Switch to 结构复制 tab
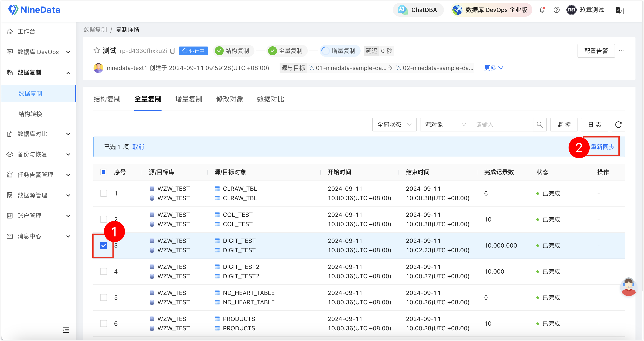Screen dimensions: 644x341 (107, 99)
